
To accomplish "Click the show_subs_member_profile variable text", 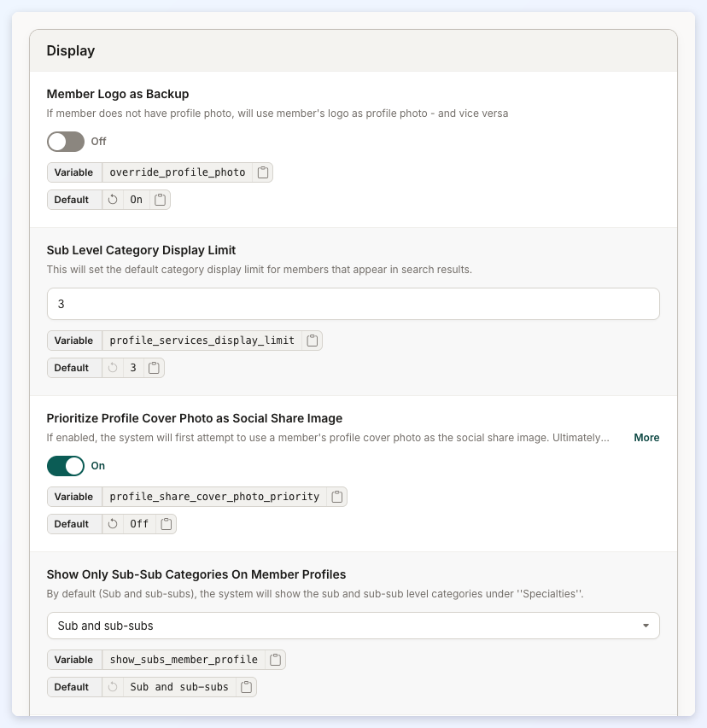I will (184, 660).
